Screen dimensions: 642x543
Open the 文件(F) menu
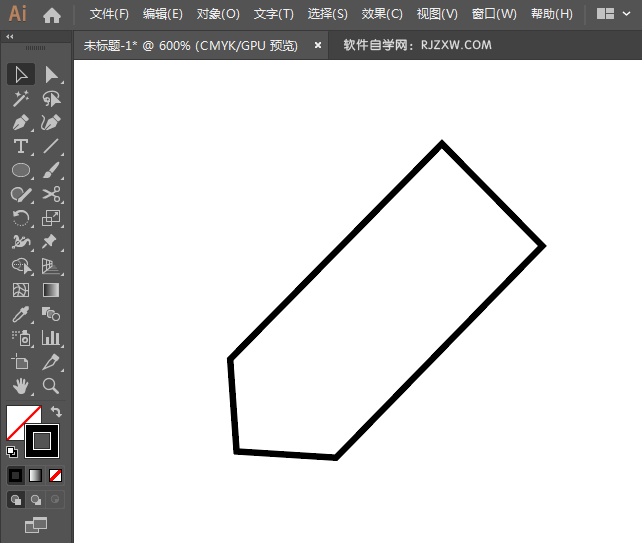[x=109, y=14]
